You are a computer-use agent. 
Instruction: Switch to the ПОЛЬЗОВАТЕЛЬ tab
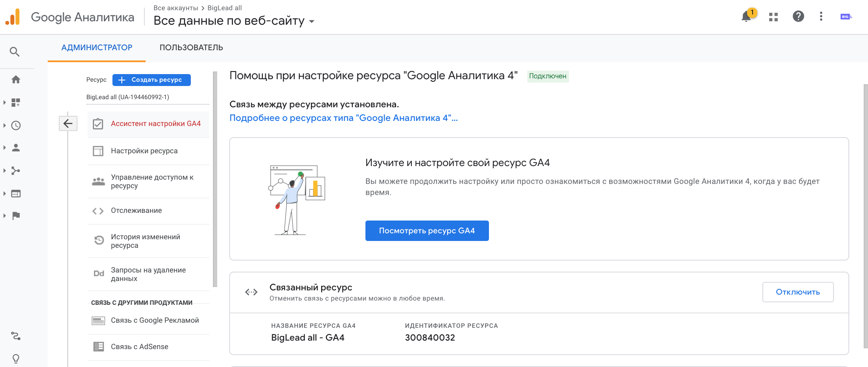click(191, 48)
